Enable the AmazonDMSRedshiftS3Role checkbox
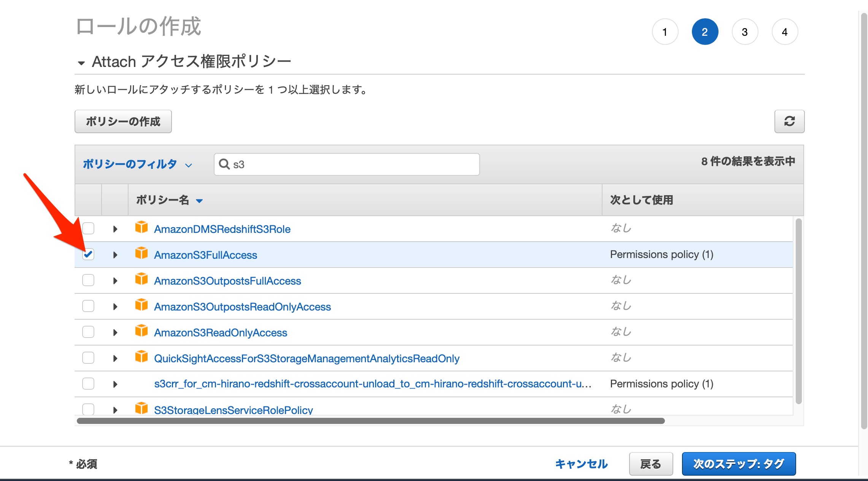The image size is (868, 481). tap(88, 229)
